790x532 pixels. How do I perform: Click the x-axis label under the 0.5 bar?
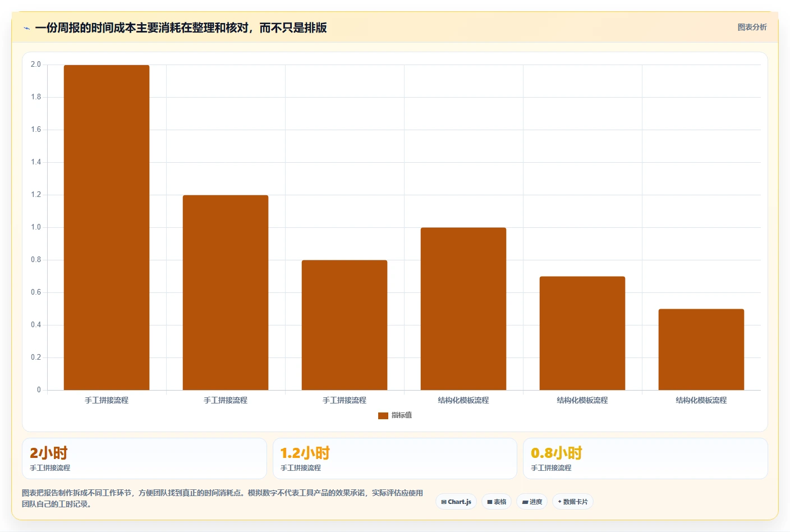coord(701,400)
